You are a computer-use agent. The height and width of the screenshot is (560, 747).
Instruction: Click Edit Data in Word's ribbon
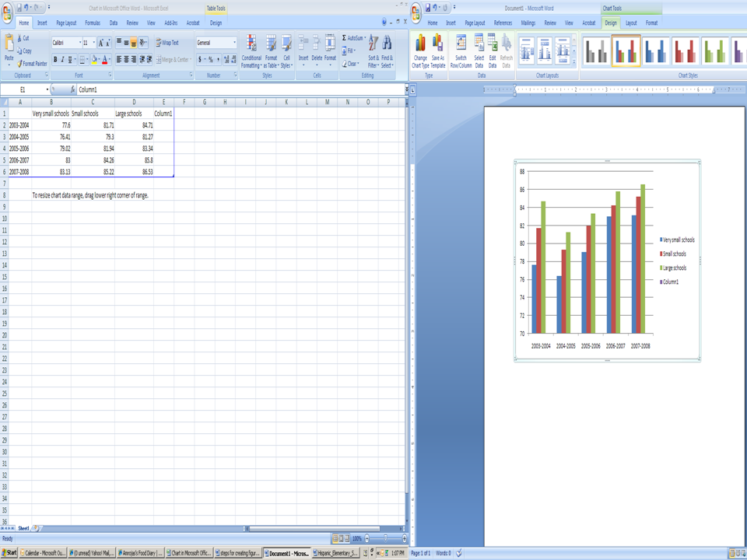(492, 51)
